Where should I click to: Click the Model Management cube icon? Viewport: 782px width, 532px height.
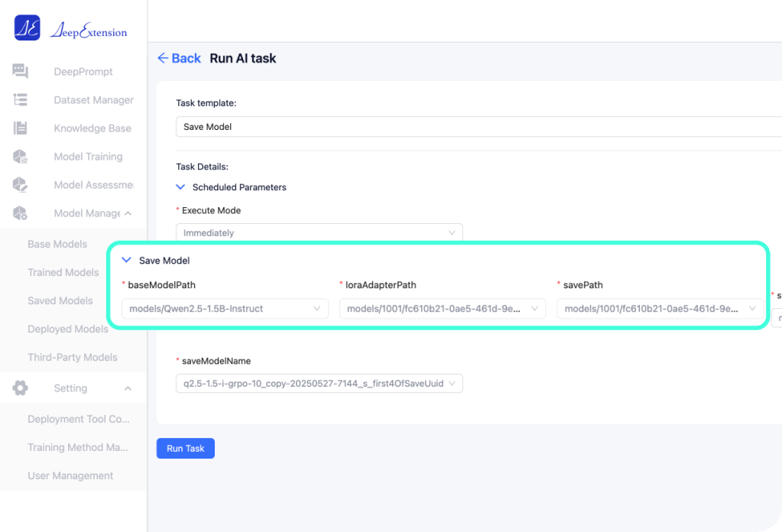[x=21, y=213]
